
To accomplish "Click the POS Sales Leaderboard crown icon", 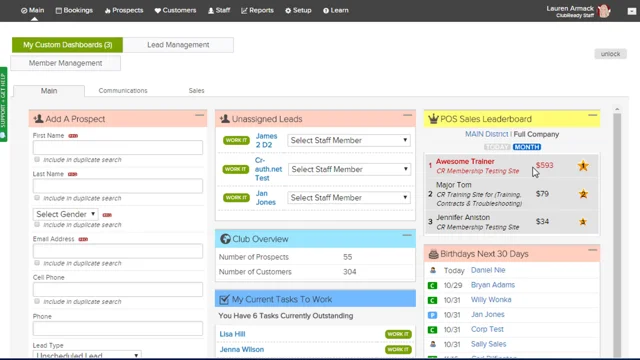I will (433, 119).
